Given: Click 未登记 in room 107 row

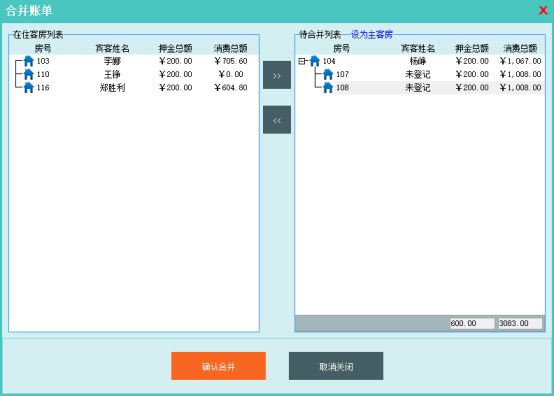Looking at the screenshot, I should point(418,74).
